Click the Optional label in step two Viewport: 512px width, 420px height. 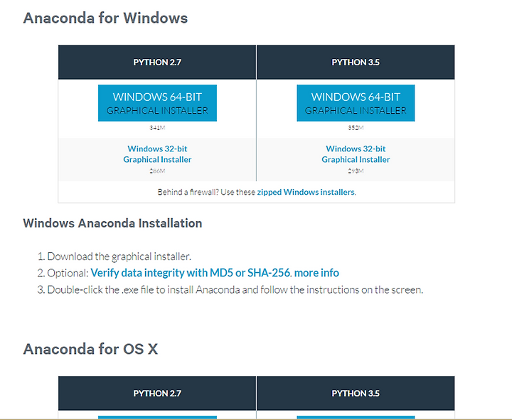[x=68, y=273]
